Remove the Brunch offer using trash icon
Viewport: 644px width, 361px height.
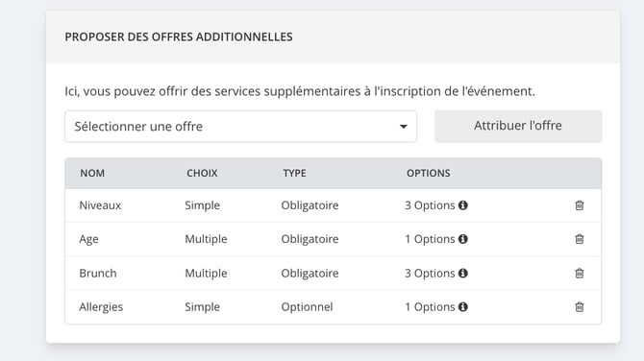click(x=579, y=274)
